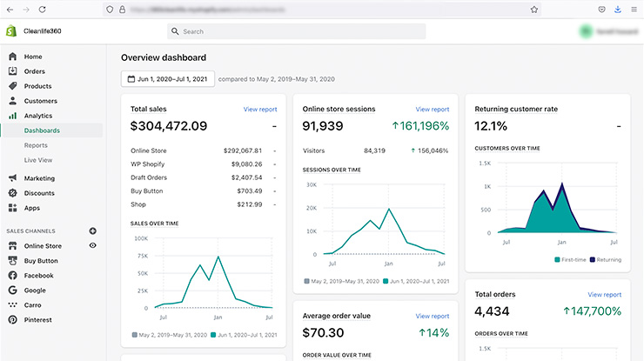The image size is (644, 361).
Task: Add a sales channel with plus icon
Action: tap(93, 231)
